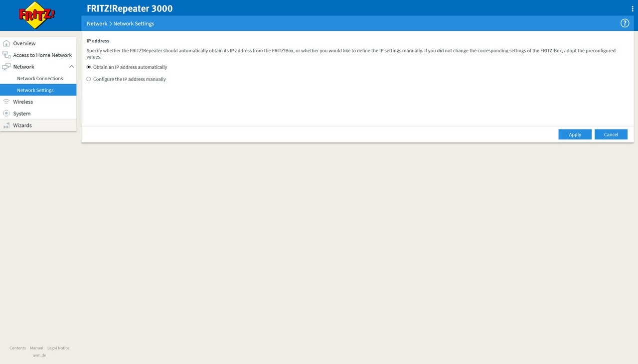The image size is (638, 364).
Task: Click the Overview house icon
Action: click(6, 43)
